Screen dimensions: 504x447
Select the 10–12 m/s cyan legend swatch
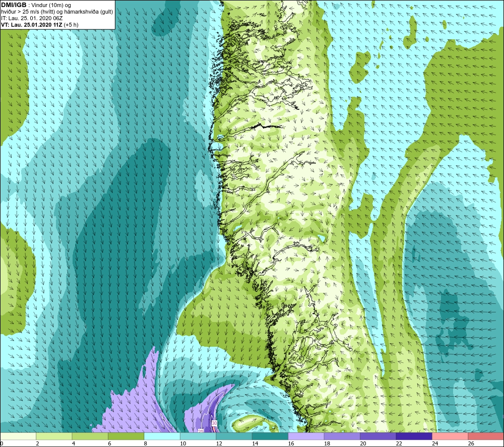point(198,436)
